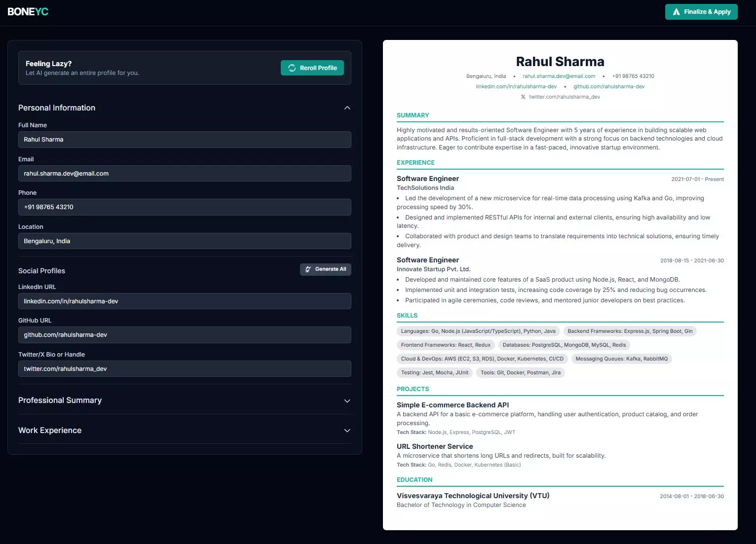The height and width of the screenshot is (544, 756).
Task: Click the EXPERIENCE section heading in resume
Action: [416, 163]
